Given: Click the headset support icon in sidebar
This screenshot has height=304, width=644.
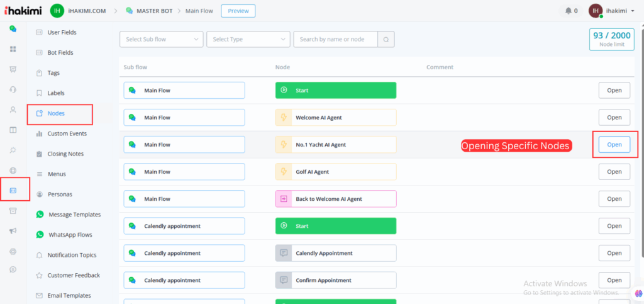Looking at the screenshot, I should click(x=13, y=89).
